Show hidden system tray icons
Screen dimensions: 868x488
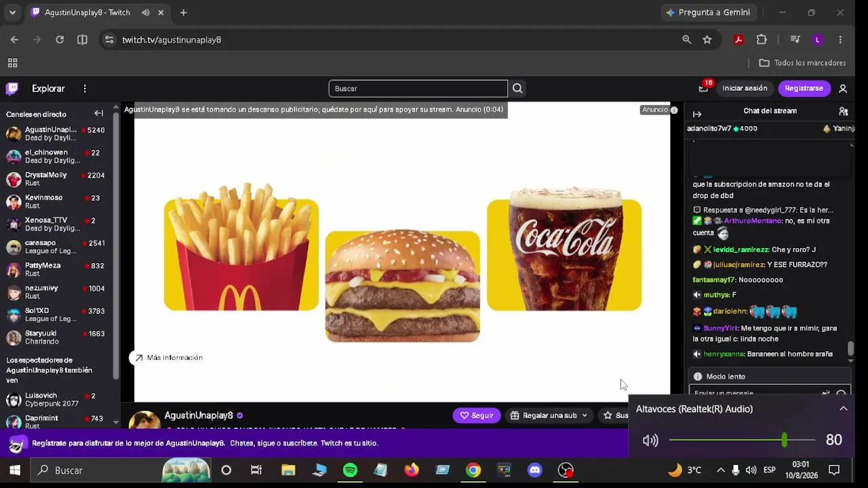pos(720,470)
